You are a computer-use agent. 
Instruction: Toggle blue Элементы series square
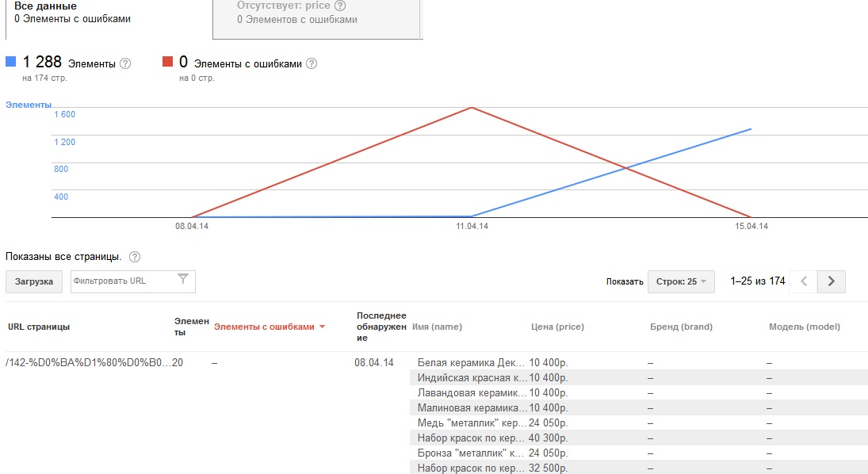[10, 62]
